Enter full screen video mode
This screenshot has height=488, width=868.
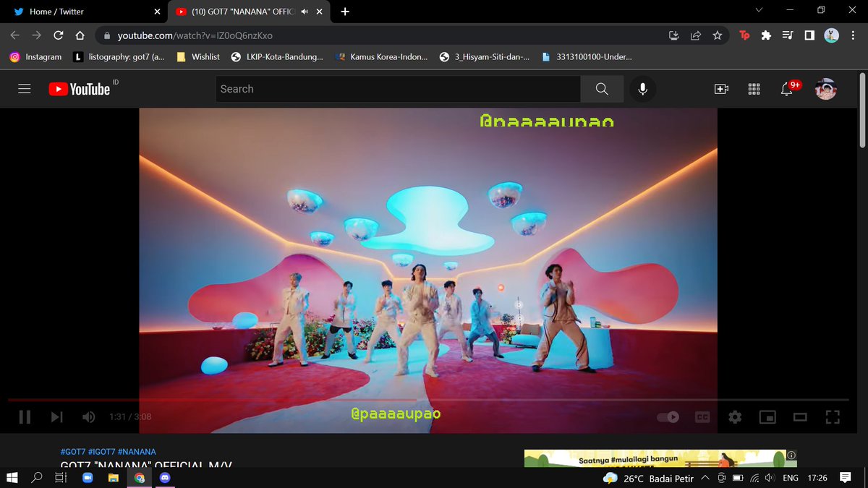point(833,416)
